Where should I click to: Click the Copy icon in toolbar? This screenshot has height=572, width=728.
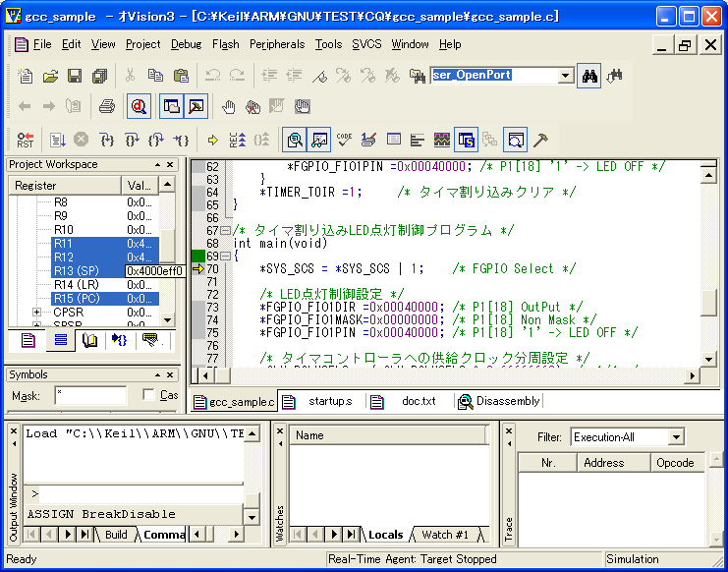pos(155,76)
